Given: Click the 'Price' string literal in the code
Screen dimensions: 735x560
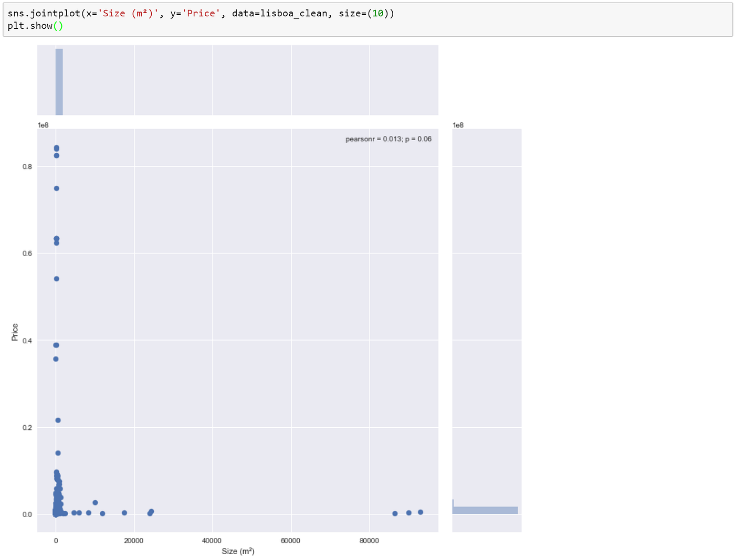Looking at the screenshot, I should [x=202, y=13].
